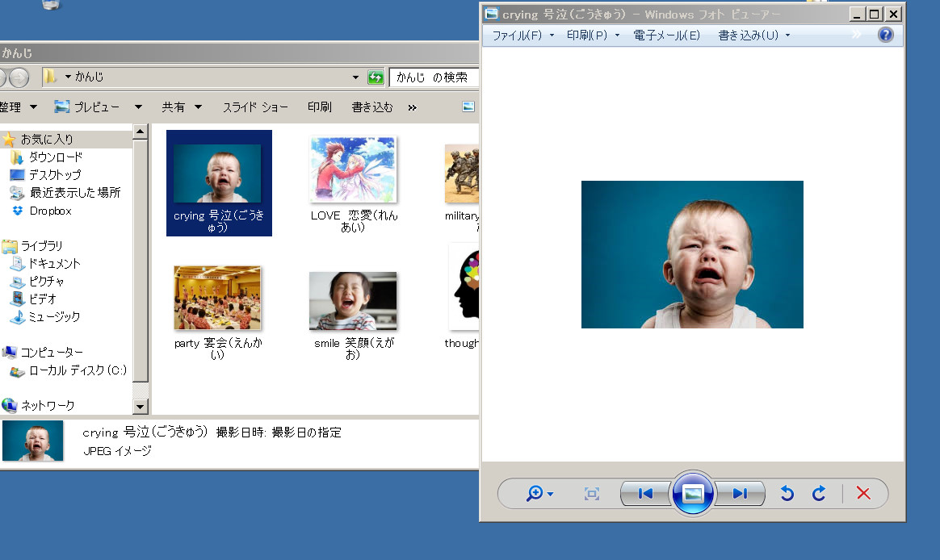Open Photo Viewer help question mark icon
This screenshot has width=940, height=560.
point(886,35)
